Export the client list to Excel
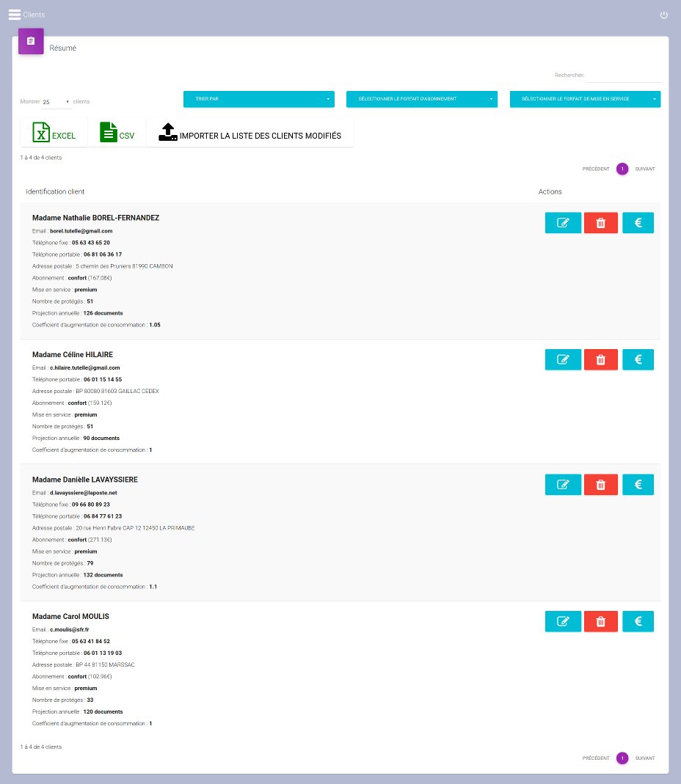The image size is (681, 784). tap(54, 133)
